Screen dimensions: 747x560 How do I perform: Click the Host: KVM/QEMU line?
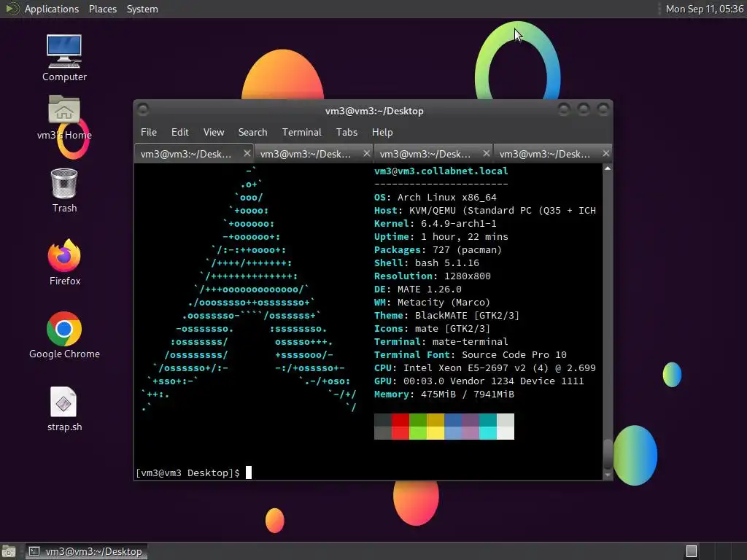[x=485, y=211]
